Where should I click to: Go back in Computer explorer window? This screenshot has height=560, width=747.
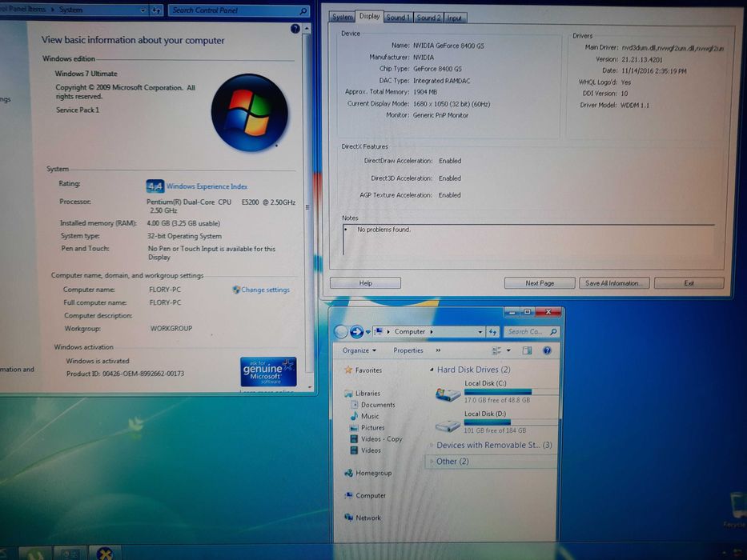coord(340,332)
